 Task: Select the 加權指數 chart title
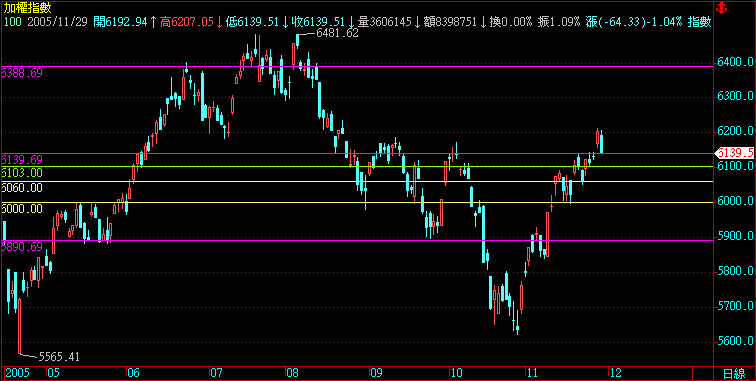27,7
